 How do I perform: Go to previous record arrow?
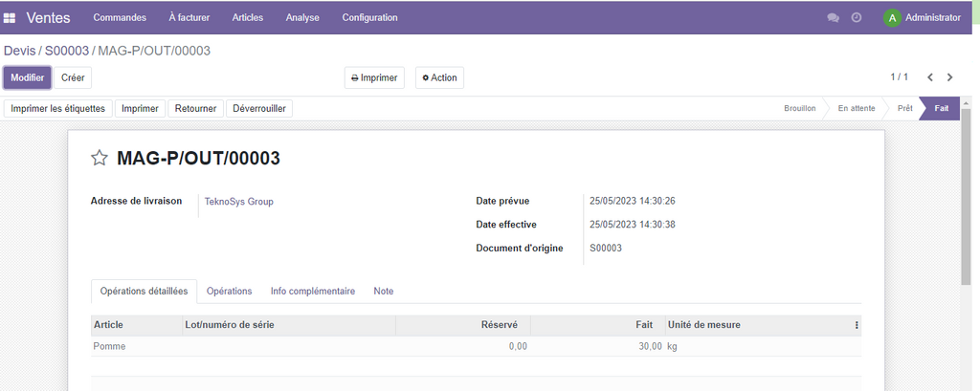929,77
